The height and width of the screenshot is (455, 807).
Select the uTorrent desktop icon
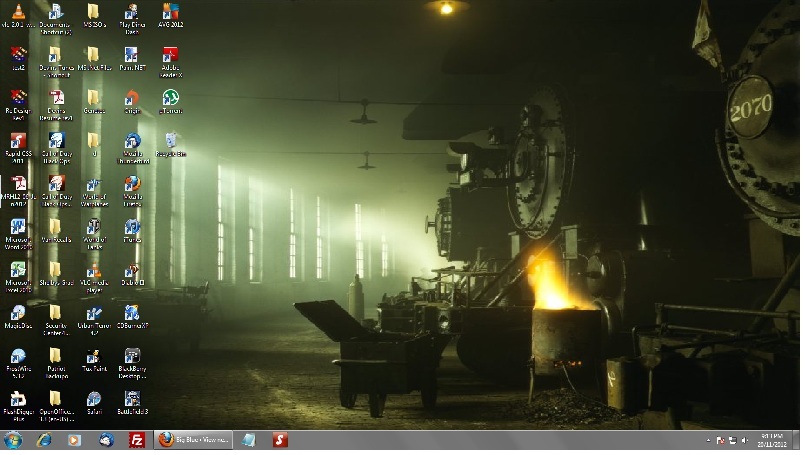click(171, 99)
